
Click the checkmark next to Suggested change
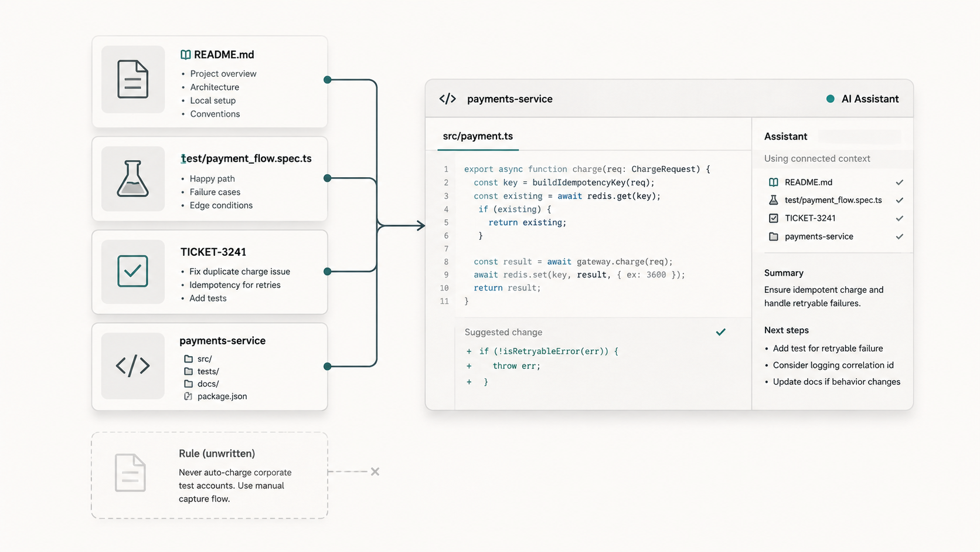[721, 332]
